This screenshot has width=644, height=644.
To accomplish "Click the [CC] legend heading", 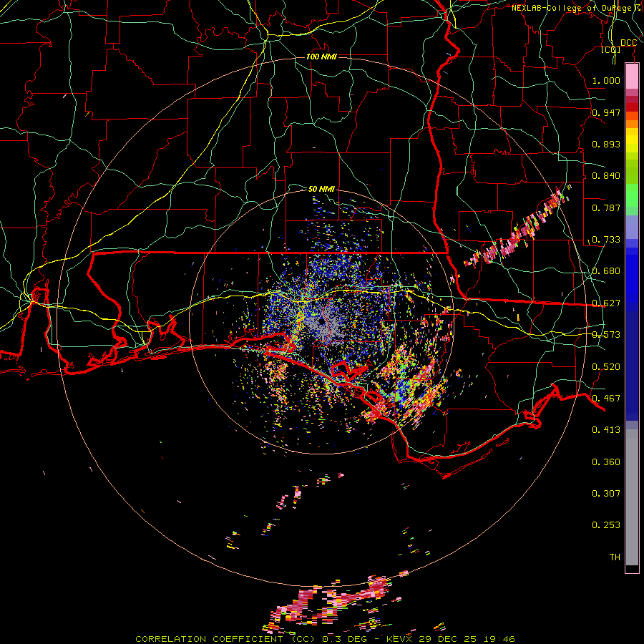I will pos(611,49).
